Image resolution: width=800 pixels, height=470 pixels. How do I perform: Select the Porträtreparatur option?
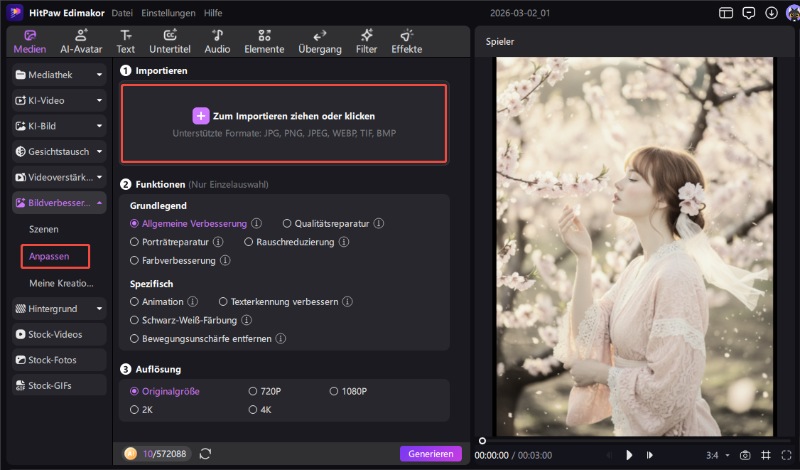coord(135,242)
